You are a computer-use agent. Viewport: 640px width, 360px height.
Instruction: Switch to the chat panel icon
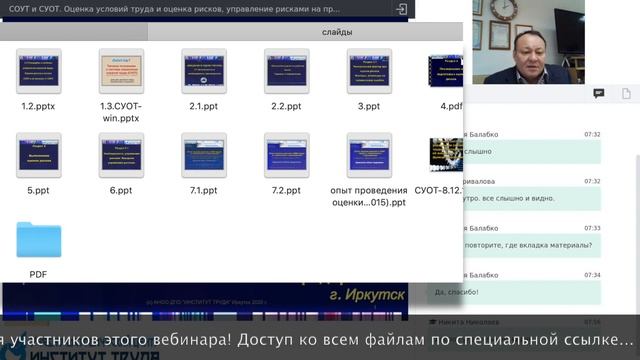(x=599, y=93)
